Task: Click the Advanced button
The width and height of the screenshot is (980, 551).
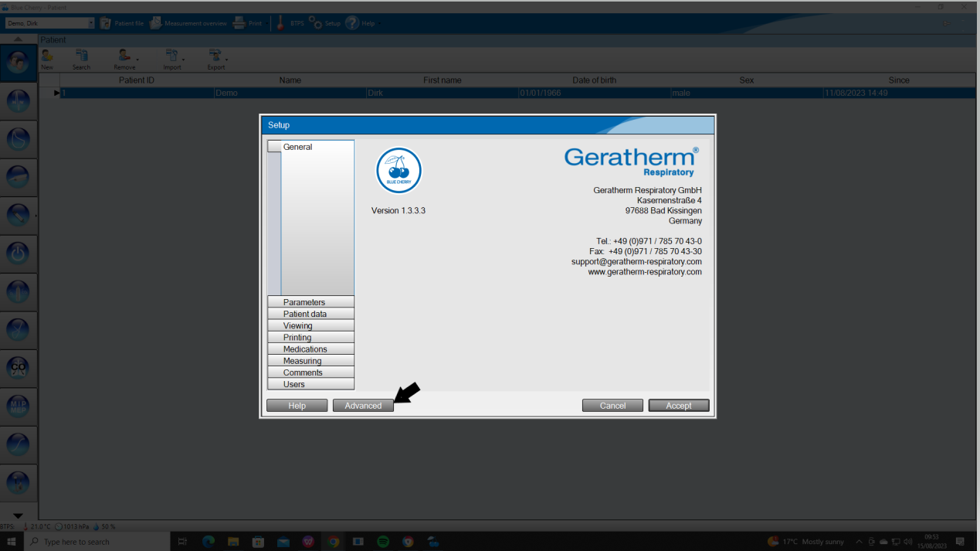Action: 363,406
